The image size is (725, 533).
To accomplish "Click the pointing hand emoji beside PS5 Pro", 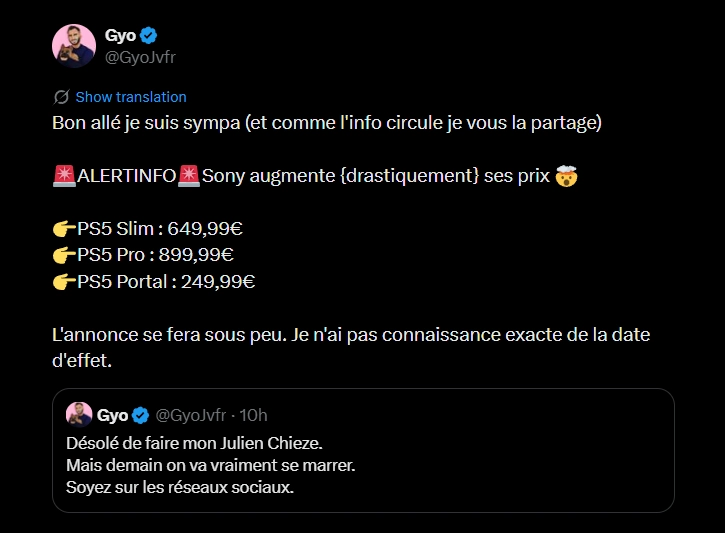I will pos(63,255).
